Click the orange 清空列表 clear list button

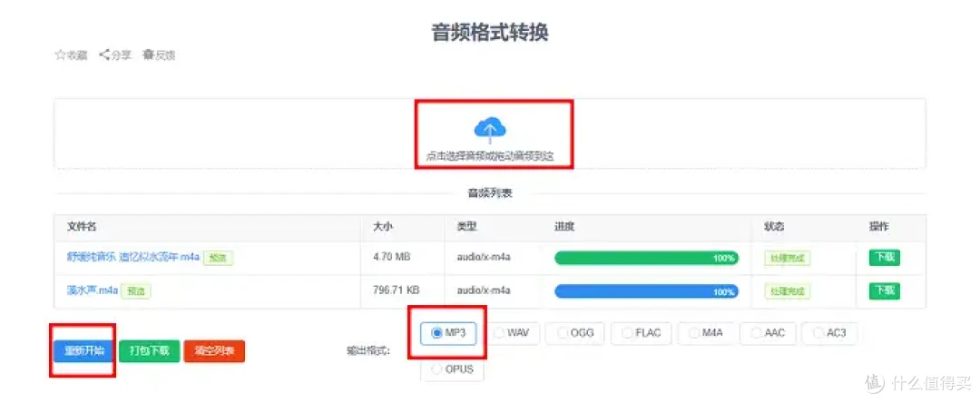click(x=214, y=351)
